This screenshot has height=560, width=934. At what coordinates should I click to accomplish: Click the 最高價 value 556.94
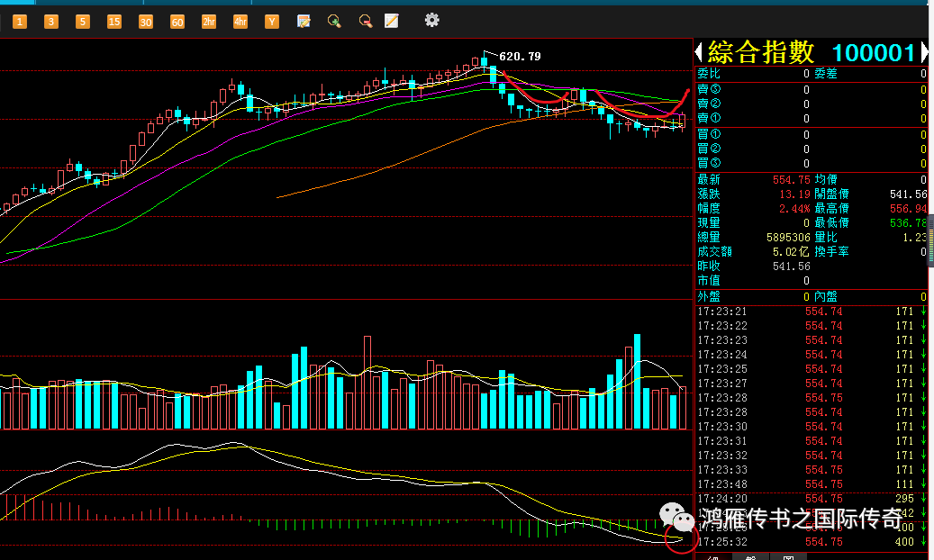pos(909,209)
